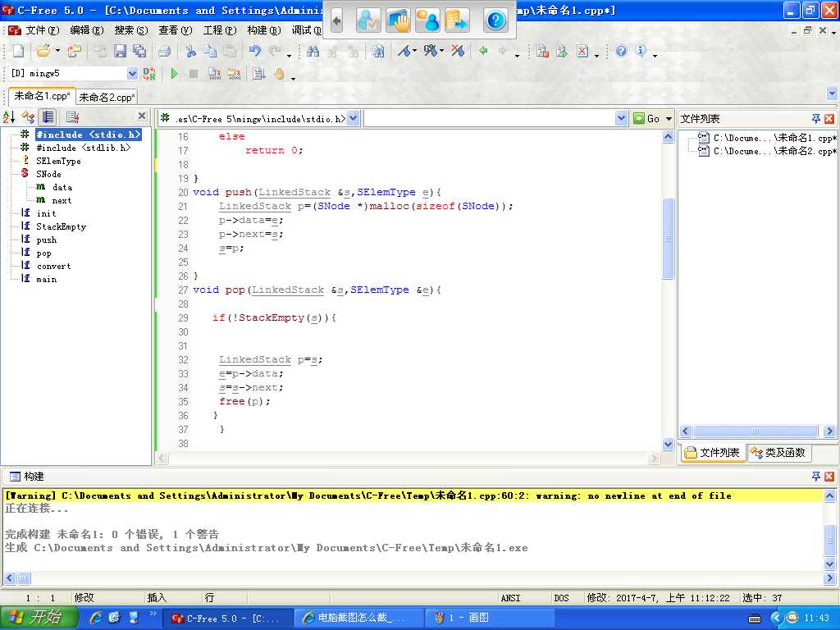Click the code editor vertical scrollbar thumb
The width and height of the screenshot is (840, 630).
pyautogui.click(x=668, y=239)
